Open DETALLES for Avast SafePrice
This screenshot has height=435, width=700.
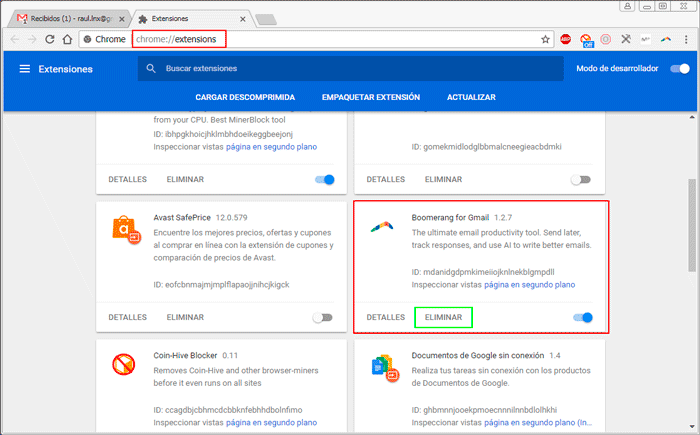(x=127, y=317)
